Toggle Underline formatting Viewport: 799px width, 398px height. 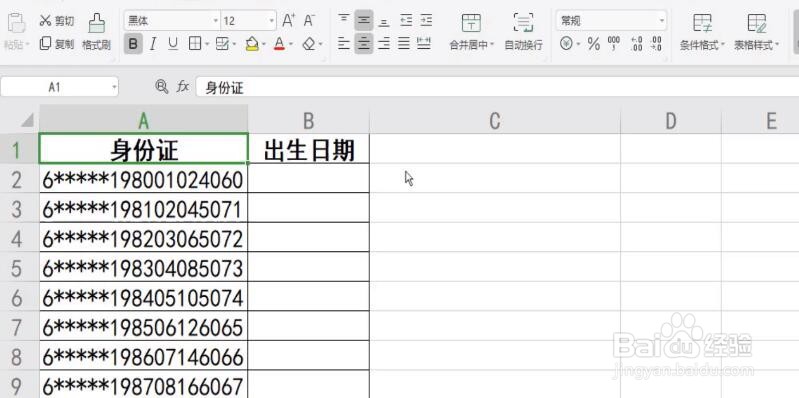(x=173, y=44)
